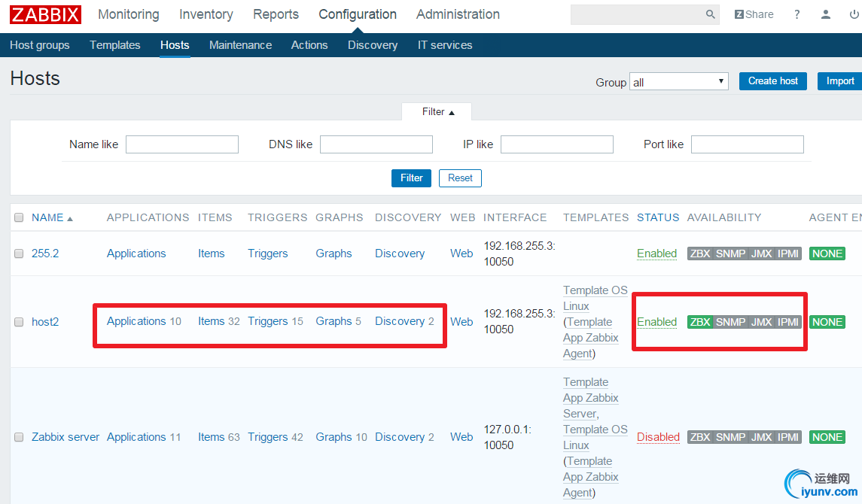The height and width of the screenshot is (504, 862).
Task: Click the NONE encryption badge for 255.2
Action: (827, 254)
